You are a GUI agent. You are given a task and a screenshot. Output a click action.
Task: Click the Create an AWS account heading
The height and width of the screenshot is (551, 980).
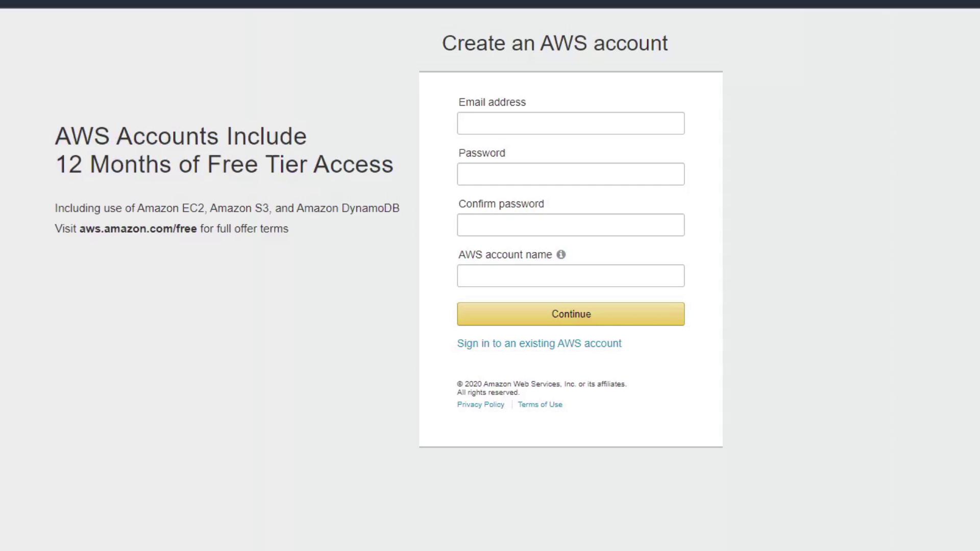[x=555, y=43]
